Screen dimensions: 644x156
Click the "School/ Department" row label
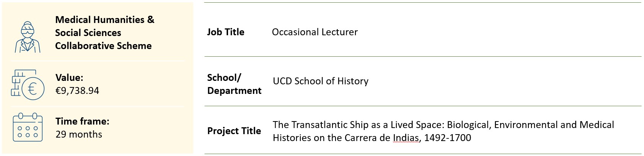pyautogui.click(x=234, y=84)
